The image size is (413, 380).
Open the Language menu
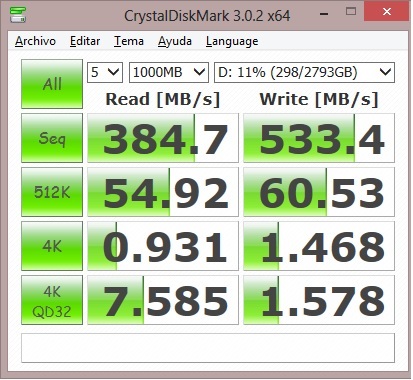coord(232,41)
